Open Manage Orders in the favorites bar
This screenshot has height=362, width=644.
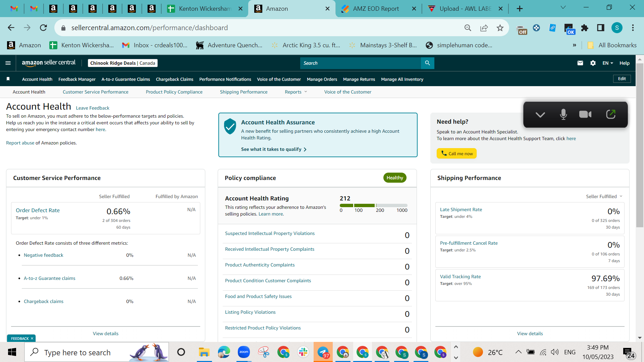(322, 79)
